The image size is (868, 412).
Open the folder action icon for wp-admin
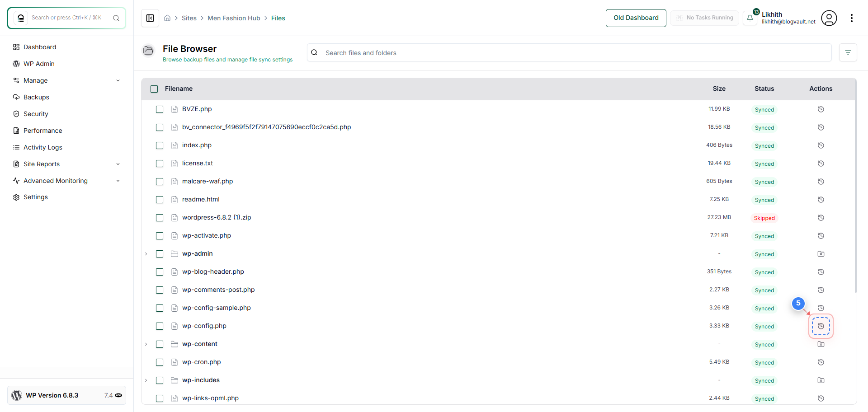(821, 254)
